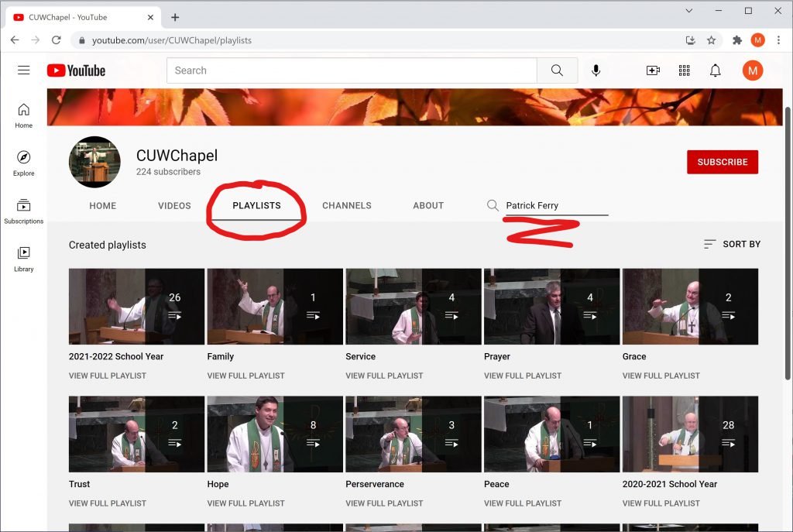
Task: Click the magnifier search button
Action: (x=557, y=70)
